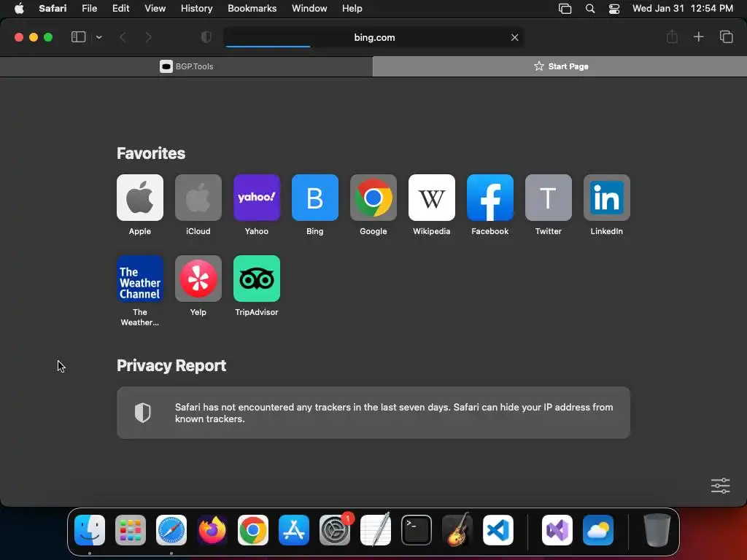Open Control Center in menu bar

(614, 9)
